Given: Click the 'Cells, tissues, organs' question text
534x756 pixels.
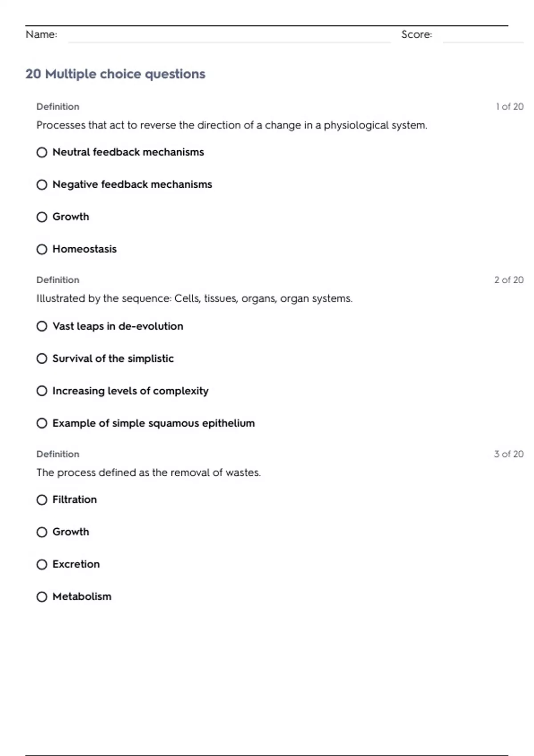Looking at the screenshot, I should [x=194, y=299].
